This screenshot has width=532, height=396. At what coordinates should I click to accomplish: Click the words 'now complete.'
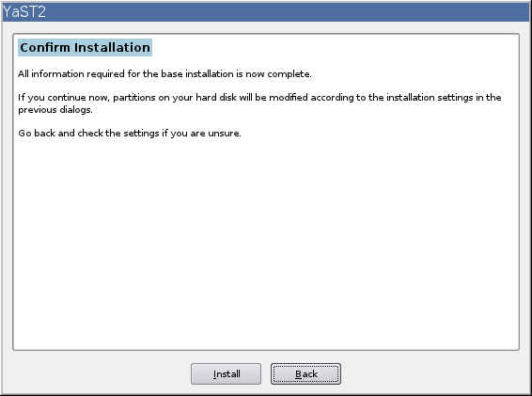pos(278,74)
